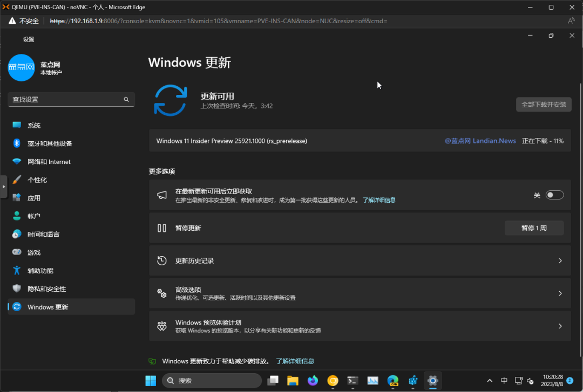This screenshot has height=392, width=583.
Task: Open 了解详细信息 link about carbon emissions
Action: 295,361
